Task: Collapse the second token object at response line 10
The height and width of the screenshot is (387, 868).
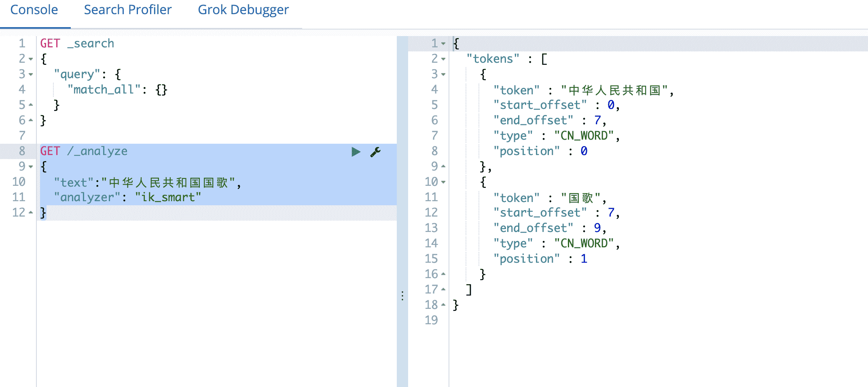Action: (x=443, y=182)
